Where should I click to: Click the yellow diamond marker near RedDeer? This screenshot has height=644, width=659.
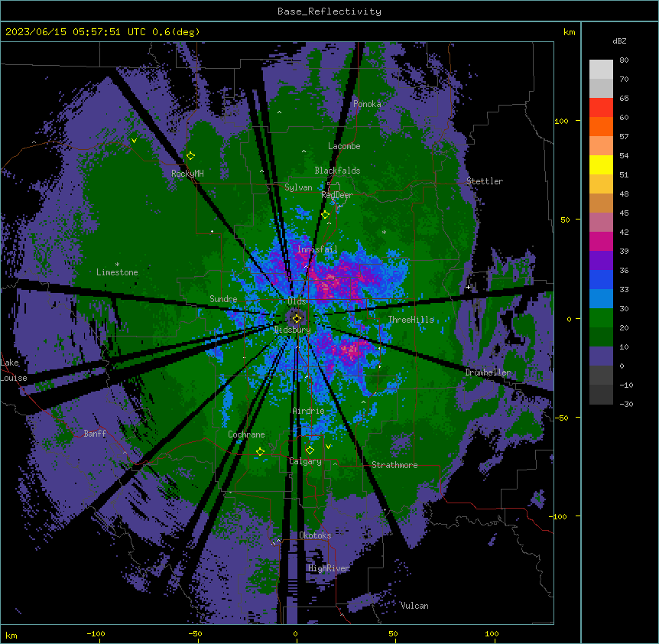(x=326, y=215)
